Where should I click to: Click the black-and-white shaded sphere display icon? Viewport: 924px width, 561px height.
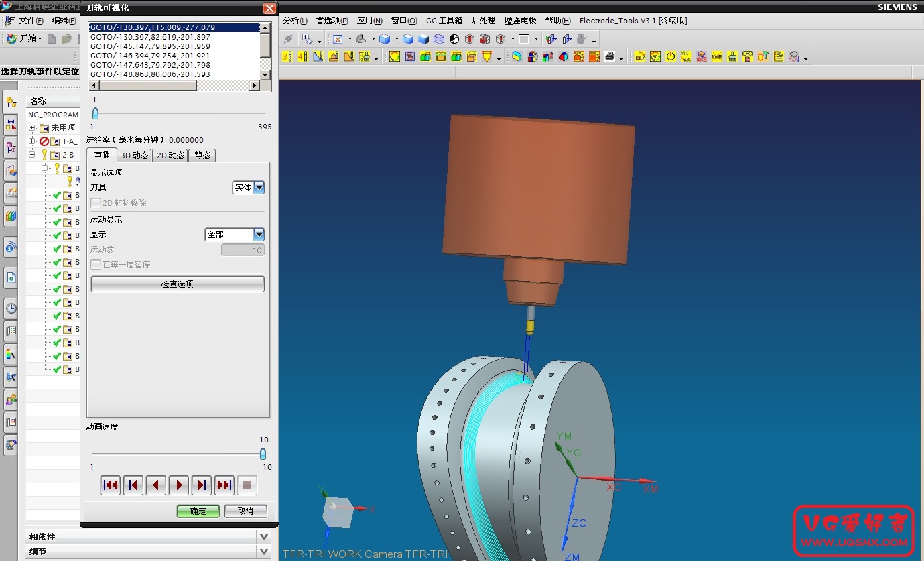pyautogui.click(x=454, y=40)
